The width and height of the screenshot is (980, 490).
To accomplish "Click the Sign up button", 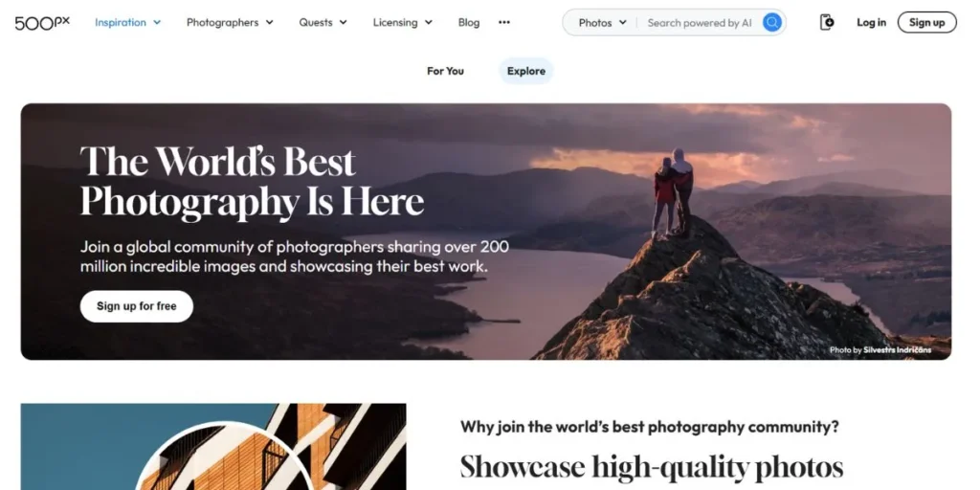I will 926,23.
